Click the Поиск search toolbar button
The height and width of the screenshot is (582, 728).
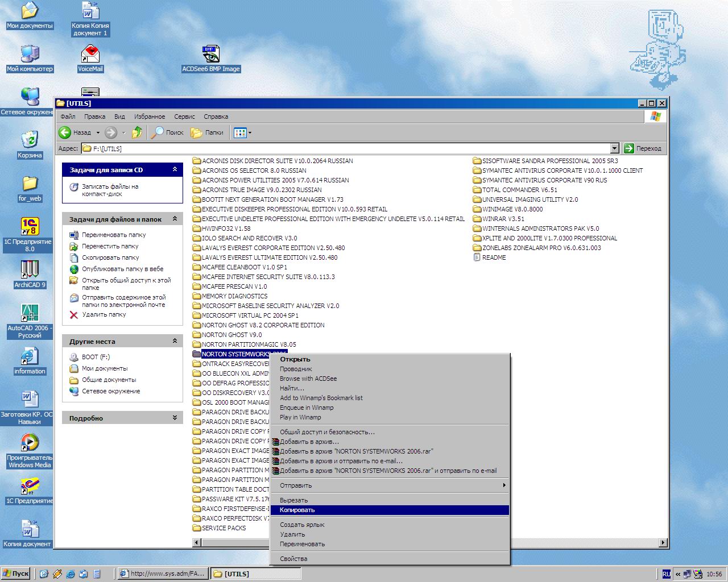167,132
